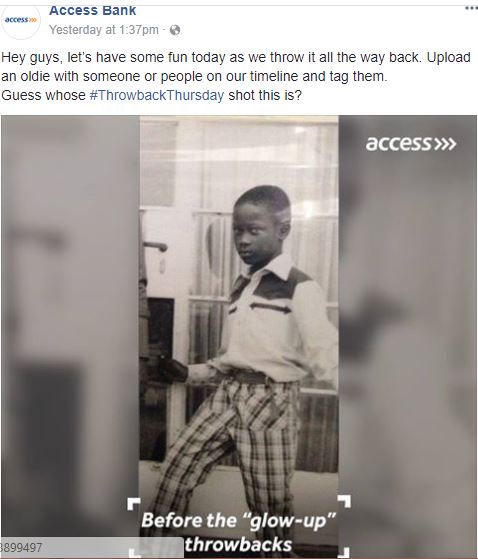Viewport: 478px width, 559px height.
Task: Open the post's ellipsis options menu
Action: [471, 8]
